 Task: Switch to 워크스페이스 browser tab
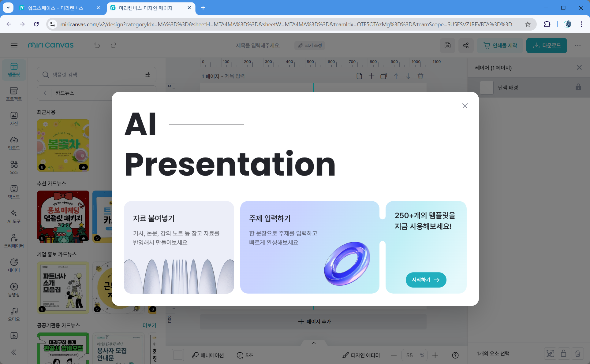(55, 8)
